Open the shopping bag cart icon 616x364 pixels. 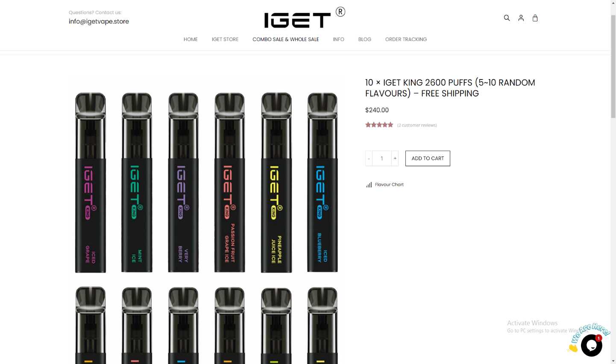(535, 18)
